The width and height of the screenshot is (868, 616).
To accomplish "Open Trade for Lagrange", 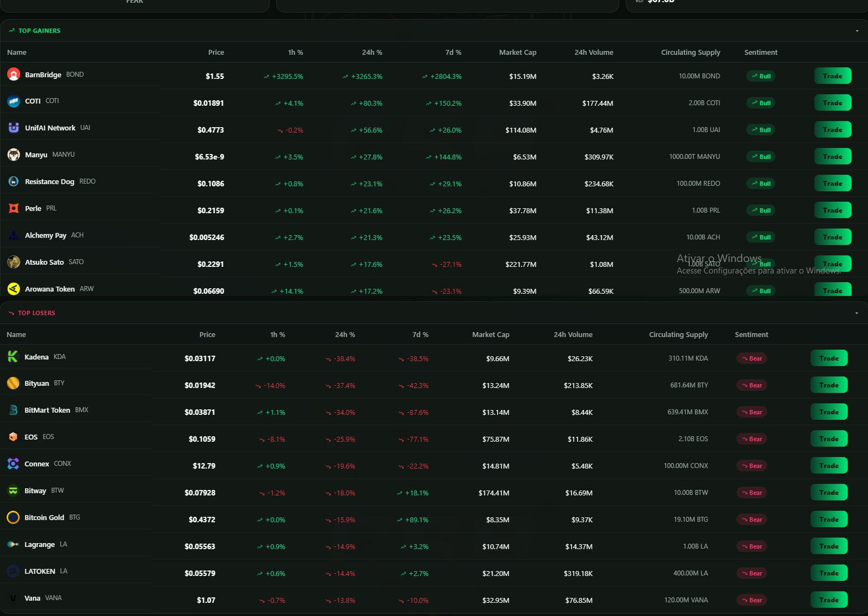I will (829, 546).
